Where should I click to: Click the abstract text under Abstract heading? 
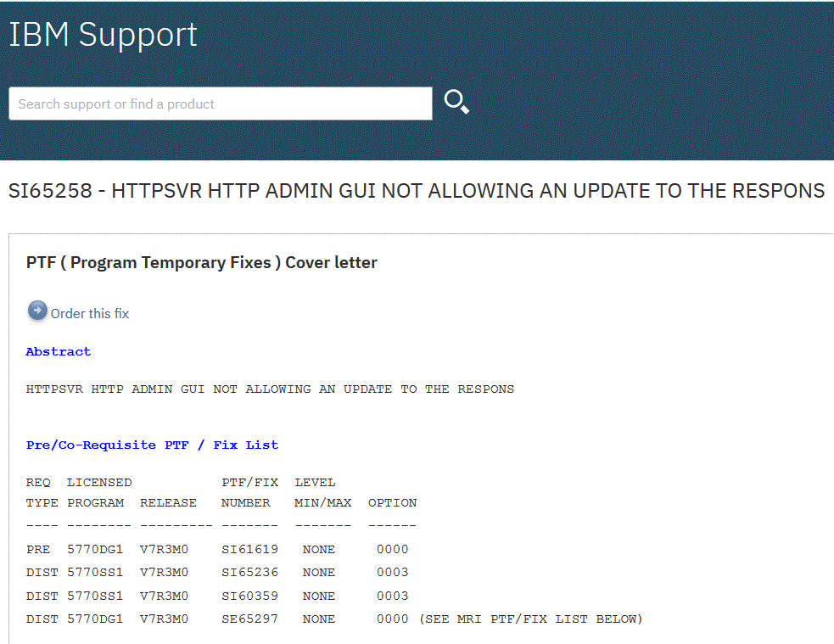[x=270, y=389]
